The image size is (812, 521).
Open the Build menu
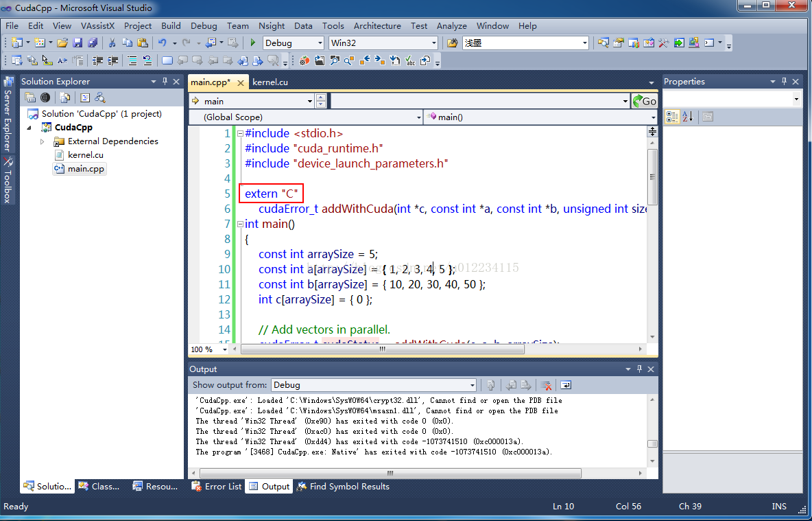pos(171,26)
